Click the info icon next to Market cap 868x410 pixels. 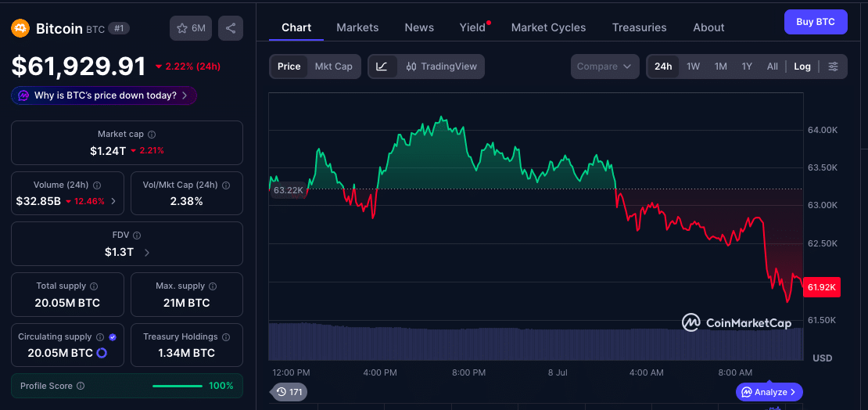pyautogui.click(x=152, y=134)
